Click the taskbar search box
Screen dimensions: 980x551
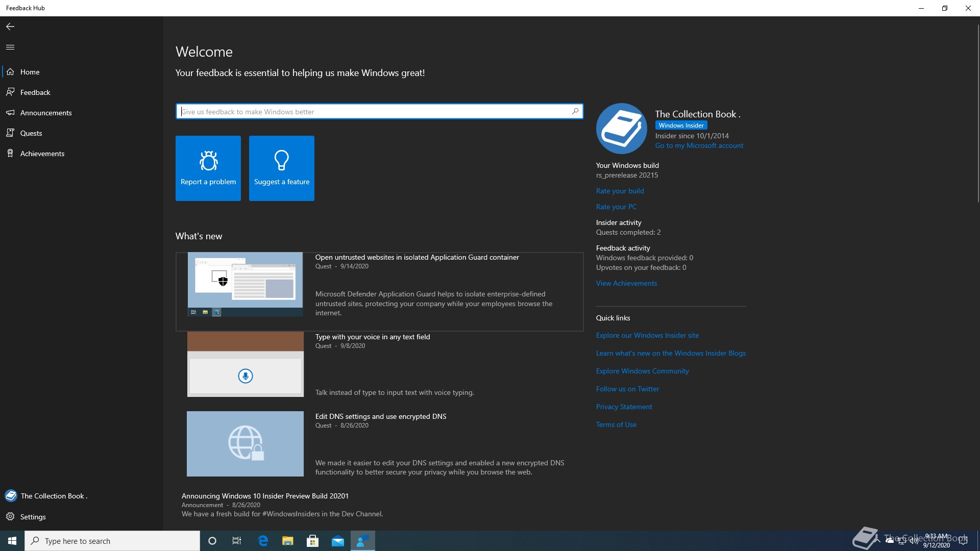(x=112, y=541)
